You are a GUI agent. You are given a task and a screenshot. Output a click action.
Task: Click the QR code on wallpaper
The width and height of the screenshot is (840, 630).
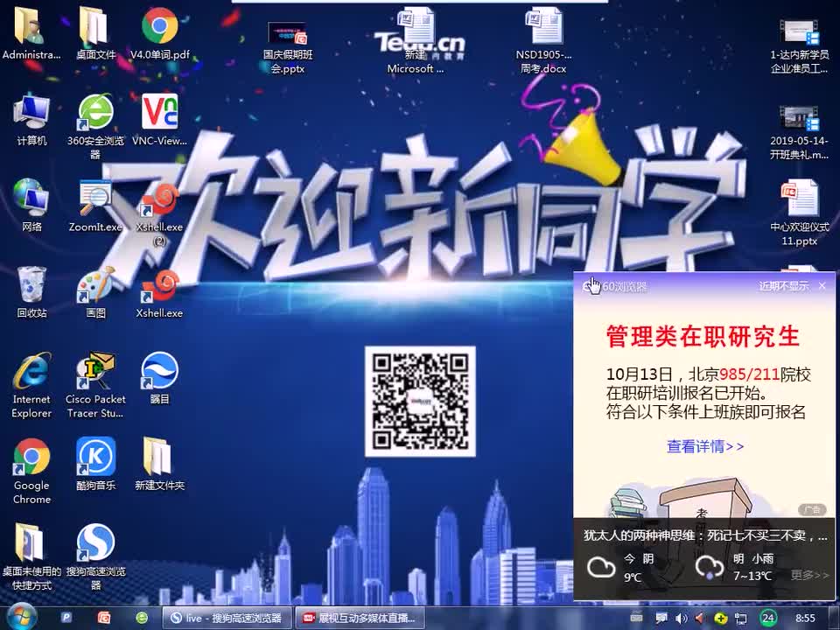click(x=420, y=402)
